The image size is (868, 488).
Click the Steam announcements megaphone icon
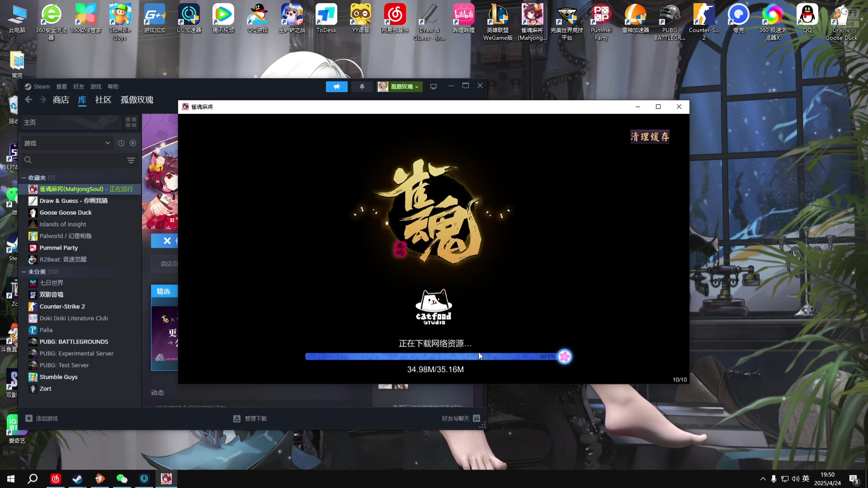[337, 87]
